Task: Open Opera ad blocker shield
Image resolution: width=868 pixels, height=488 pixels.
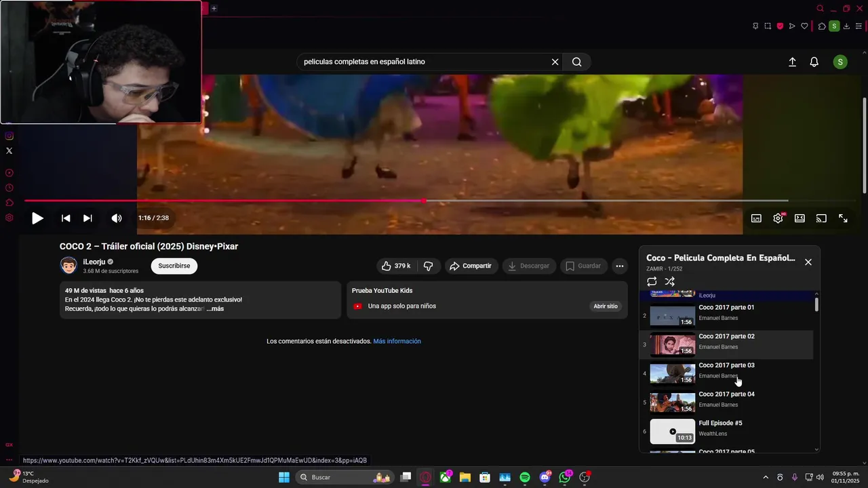Action: [780, 26]
